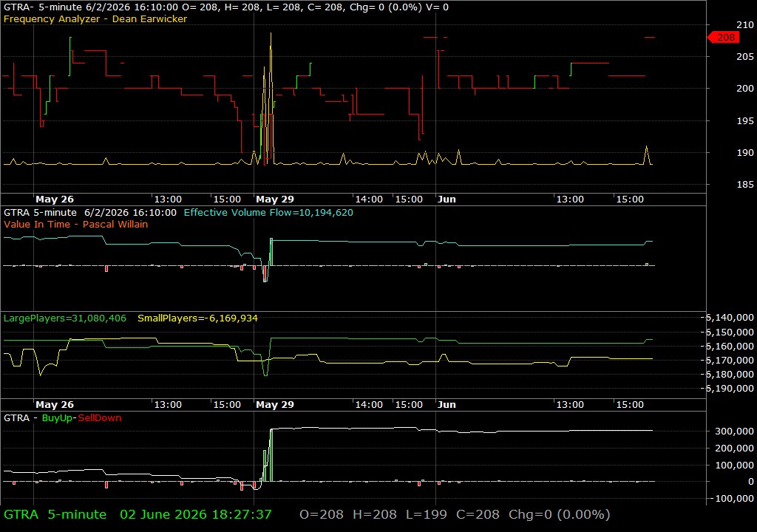
Task: Click the 'O=208' status bar value
Action: [322, 514]
